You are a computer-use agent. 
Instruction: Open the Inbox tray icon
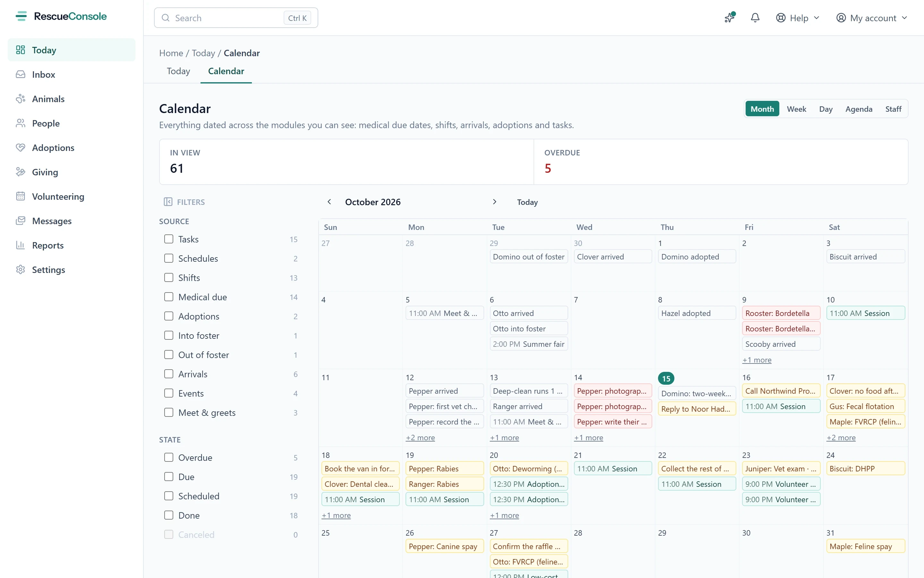pyautogui.click(x=20, y=74)
